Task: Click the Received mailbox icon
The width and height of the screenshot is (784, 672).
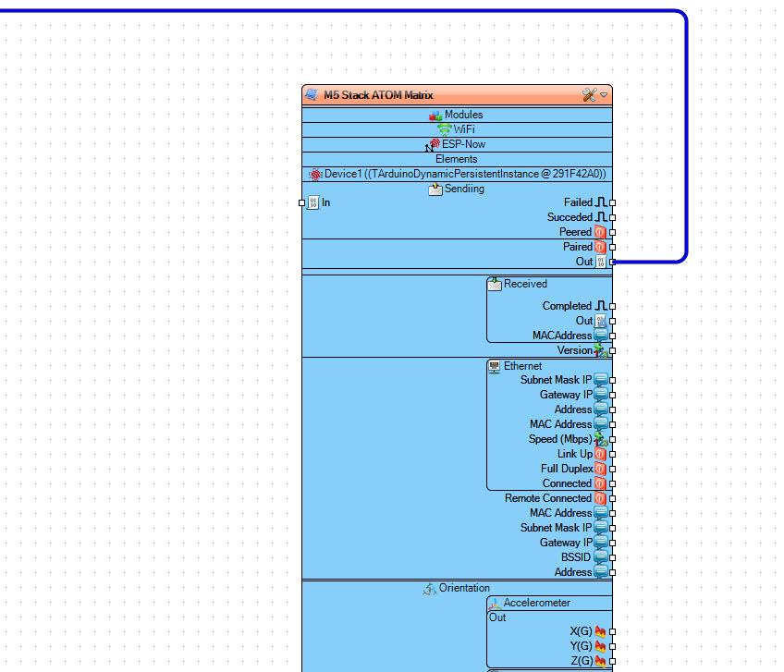Action: (495, 284)
